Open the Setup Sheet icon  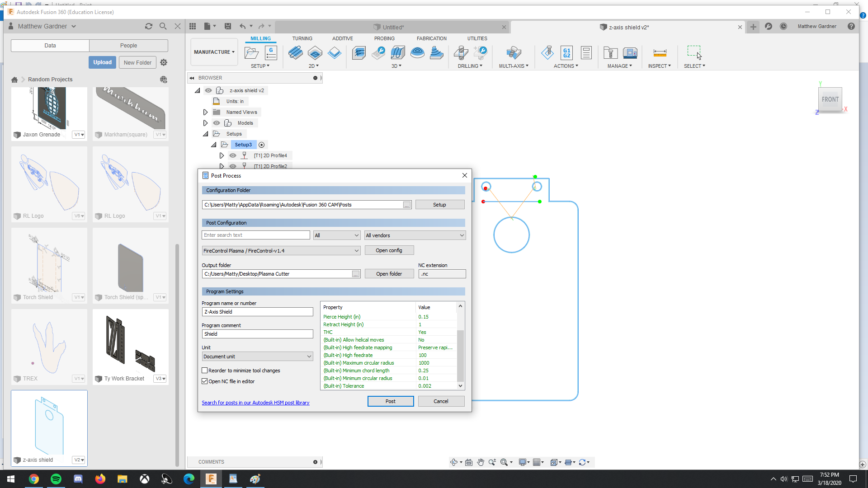[586, 53]
